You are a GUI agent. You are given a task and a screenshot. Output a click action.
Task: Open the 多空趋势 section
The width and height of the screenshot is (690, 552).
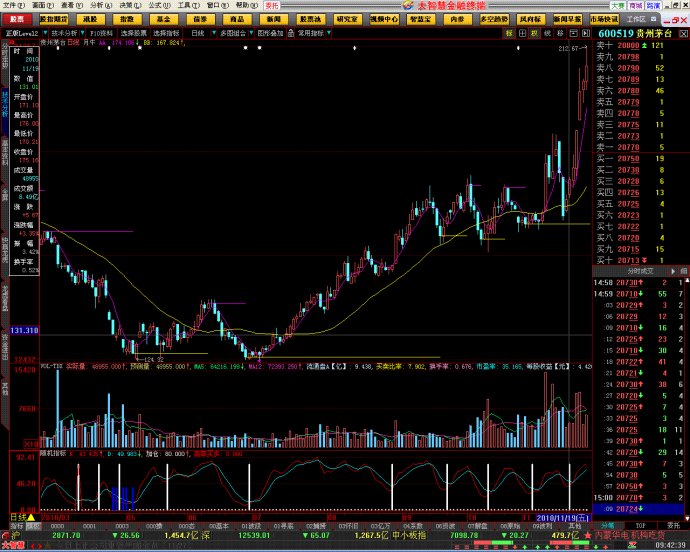coord(494,19)
